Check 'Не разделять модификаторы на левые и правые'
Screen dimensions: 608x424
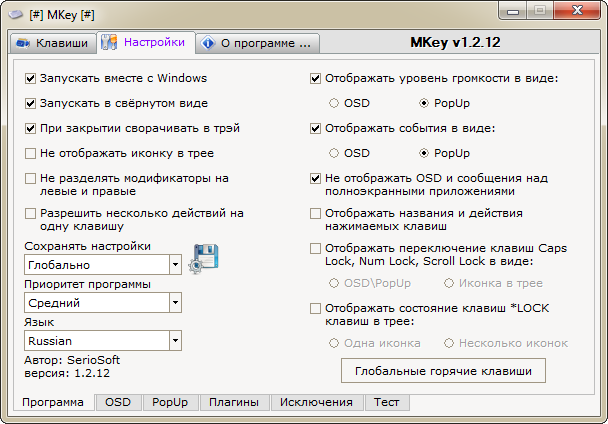(x=30, y=178)
